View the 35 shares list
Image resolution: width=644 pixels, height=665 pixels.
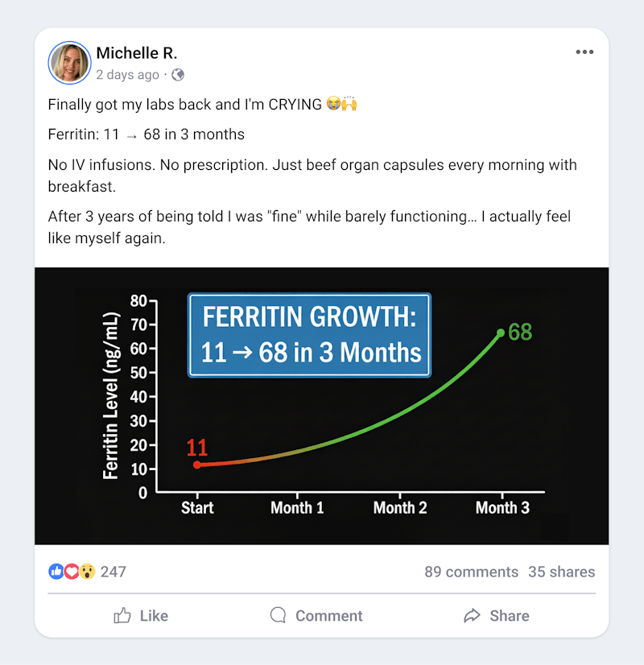pos(561,572)
